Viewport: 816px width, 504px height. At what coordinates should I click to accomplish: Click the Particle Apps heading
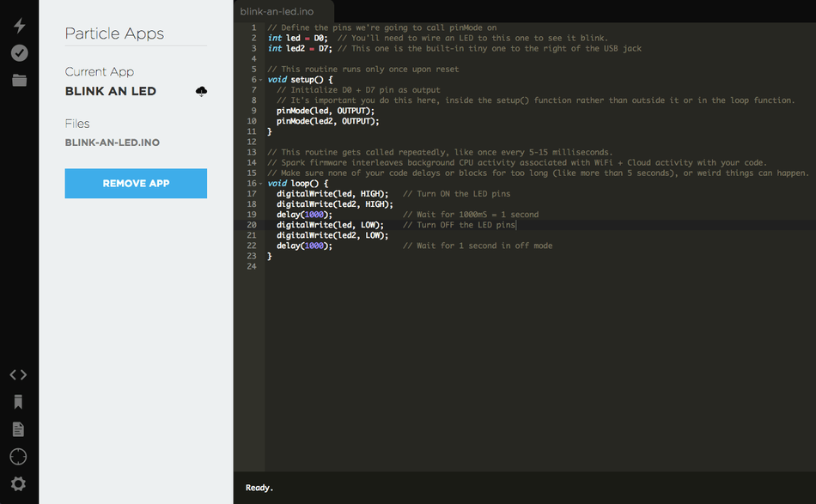point(114,33)
